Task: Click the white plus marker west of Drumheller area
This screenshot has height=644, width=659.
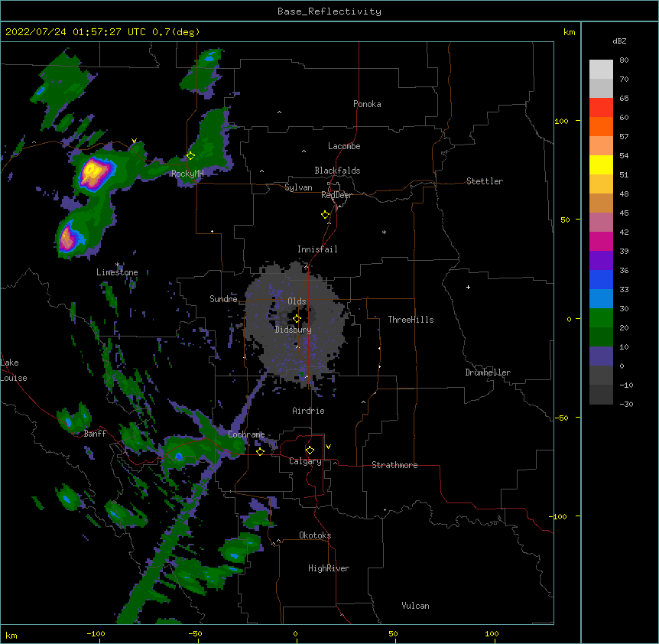Action: pyautogui.click(x=468, y=287)
